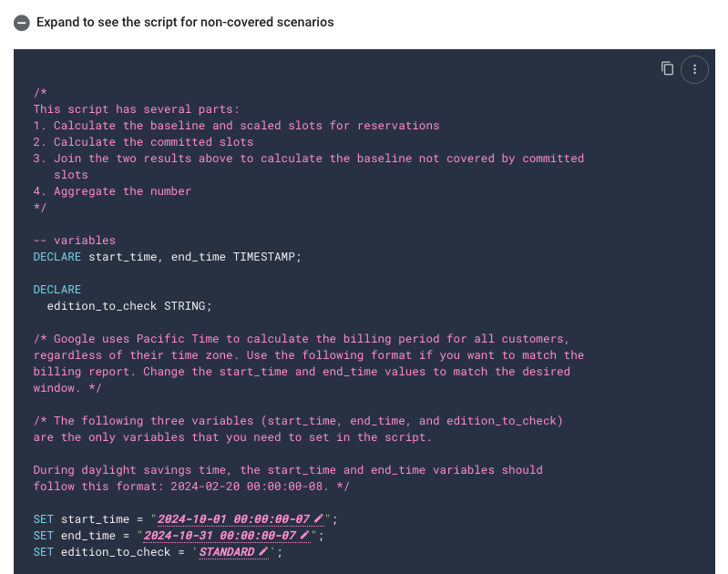Open the three-dot more options menu

click(x=694, y=69)
